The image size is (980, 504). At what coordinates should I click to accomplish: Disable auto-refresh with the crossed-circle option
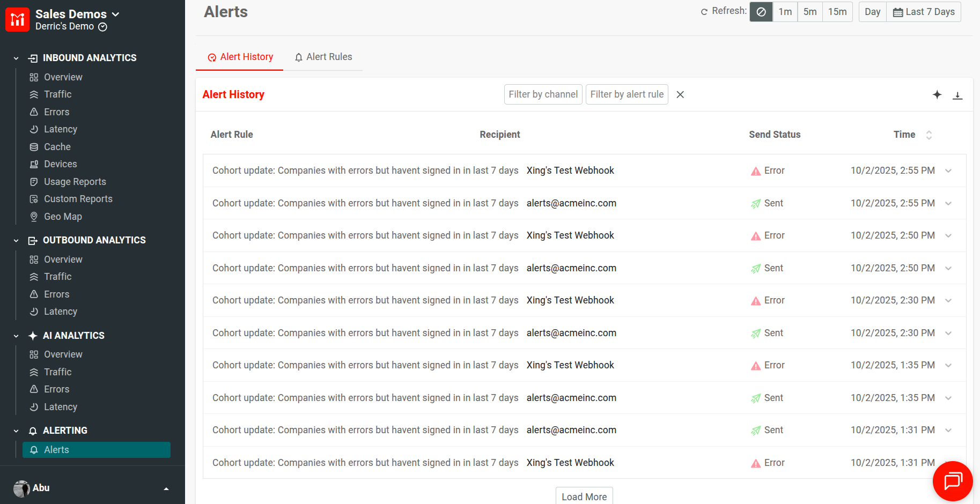pos(761,11)
